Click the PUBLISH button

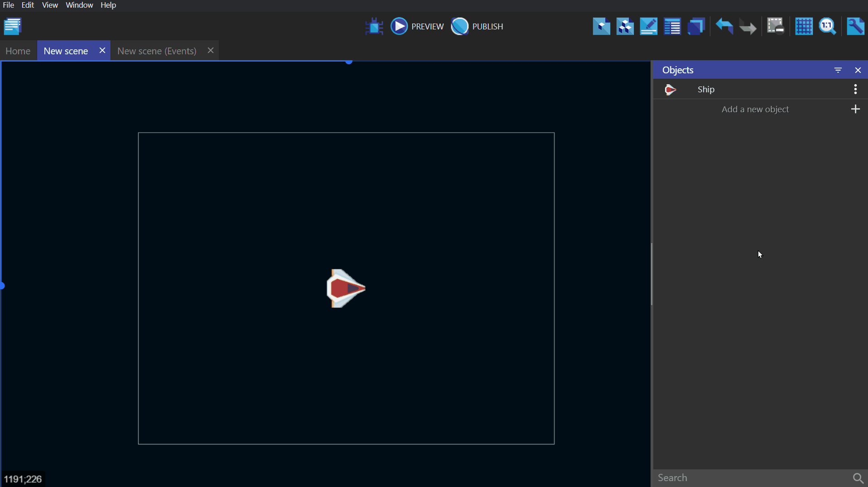click(x=477, y=26)
